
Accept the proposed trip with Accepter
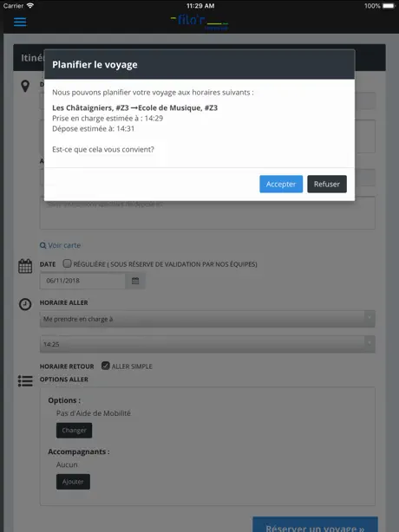pyautogui.click(x=281, y=184)
